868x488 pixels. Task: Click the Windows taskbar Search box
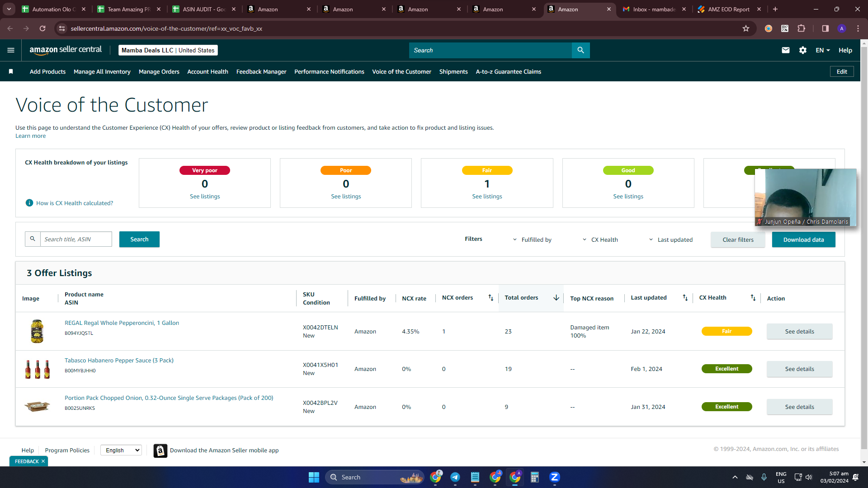pos(375,477)
